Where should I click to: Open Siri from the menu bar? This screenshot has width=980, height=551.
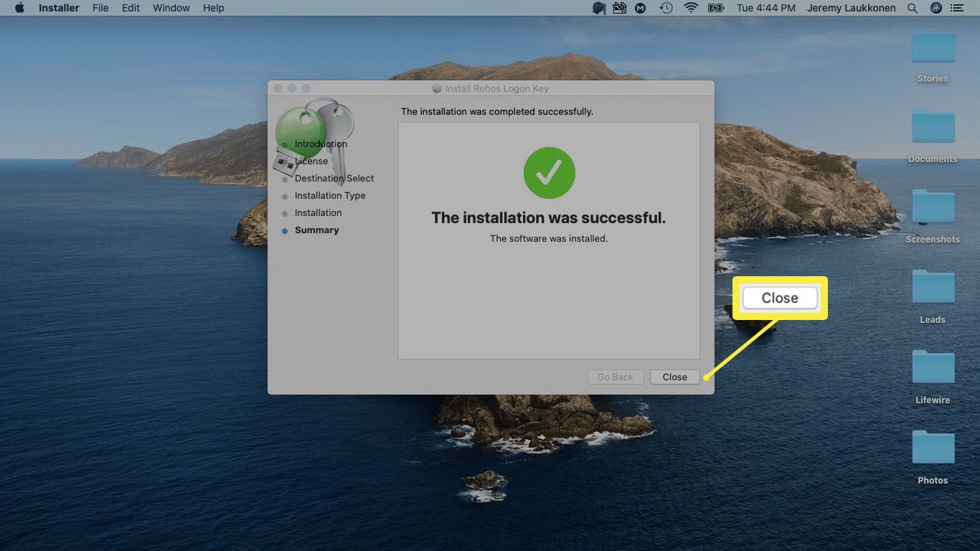coord(936,8)
